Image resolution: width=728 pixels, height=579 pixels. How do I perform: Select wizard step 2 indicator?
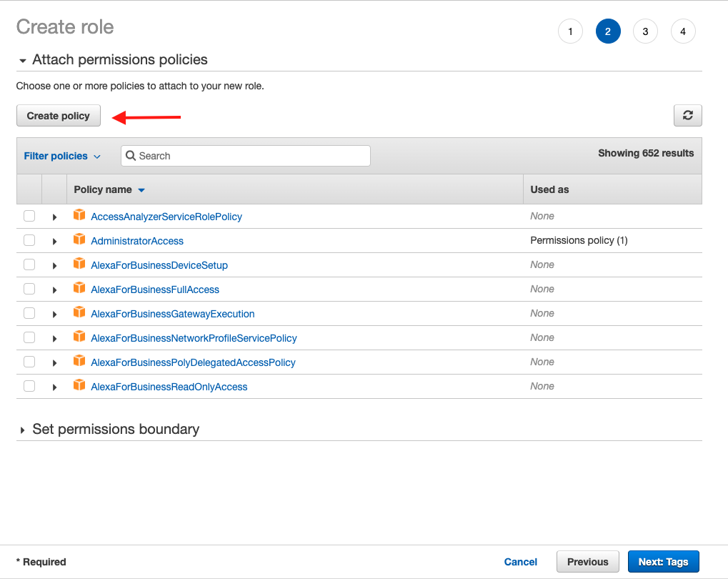(608, 31)
